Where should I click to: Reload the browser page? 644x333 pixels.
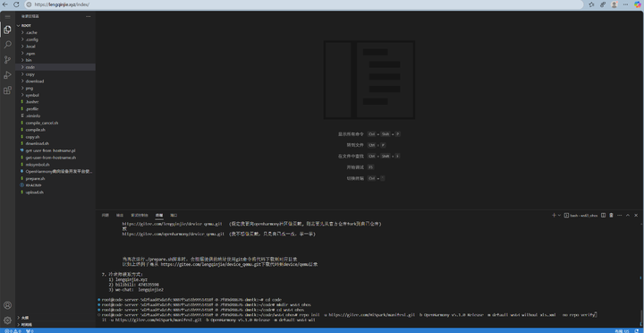(16, 4)
